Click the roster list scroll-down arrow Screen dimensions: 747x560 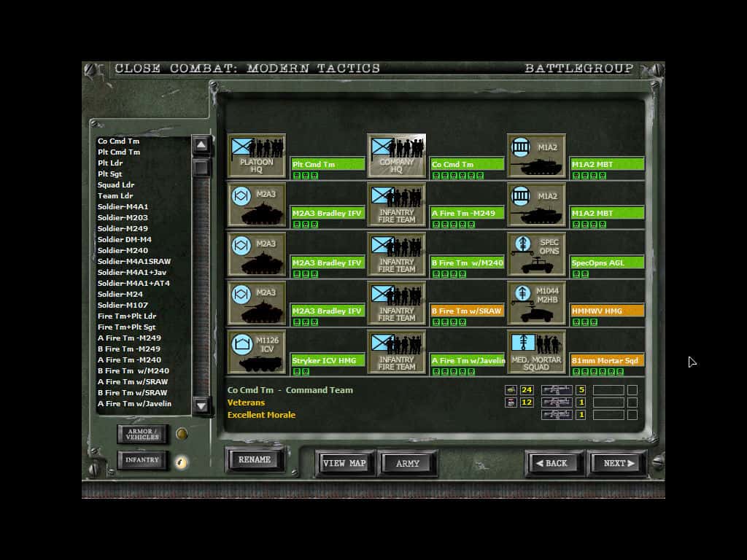coord(201,405)
